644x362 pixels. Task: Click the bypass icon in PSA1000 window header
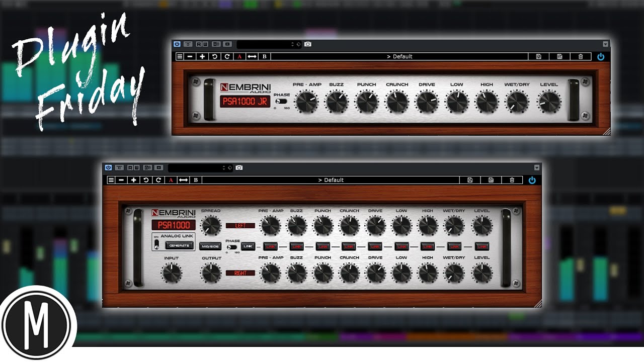tap(119, 167)
